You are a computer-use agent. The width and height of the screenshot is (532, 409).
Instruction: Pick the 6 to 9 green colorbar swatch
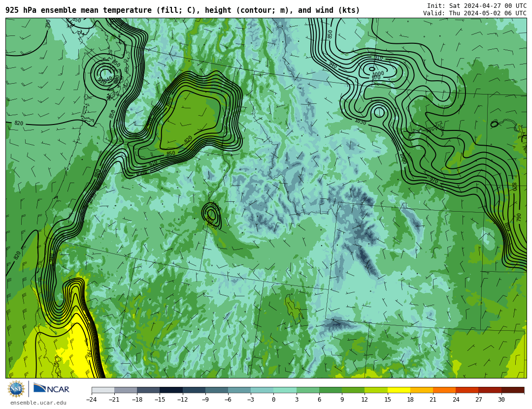click(331, 390)
